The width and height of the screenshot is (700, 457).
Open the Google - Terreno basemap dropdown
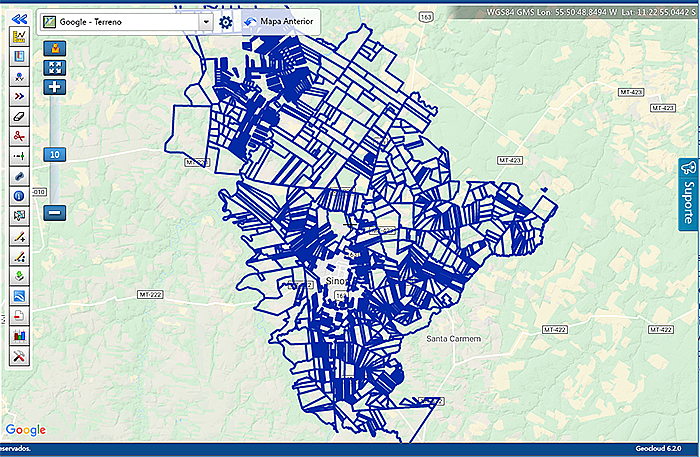pos(126,21)
